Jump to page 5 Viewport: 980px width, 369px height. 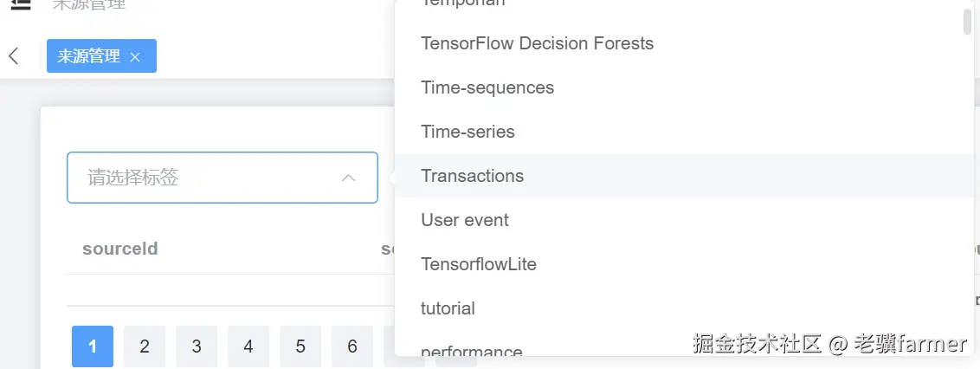tap(300, 346)
